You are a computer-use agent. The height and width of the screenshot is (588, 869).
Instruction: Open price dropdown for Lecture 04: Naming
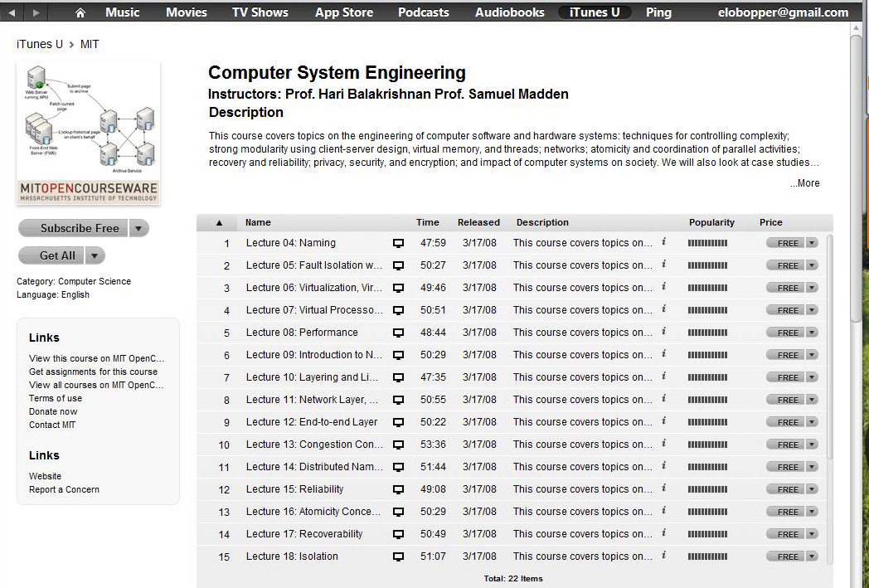point(812,243)
